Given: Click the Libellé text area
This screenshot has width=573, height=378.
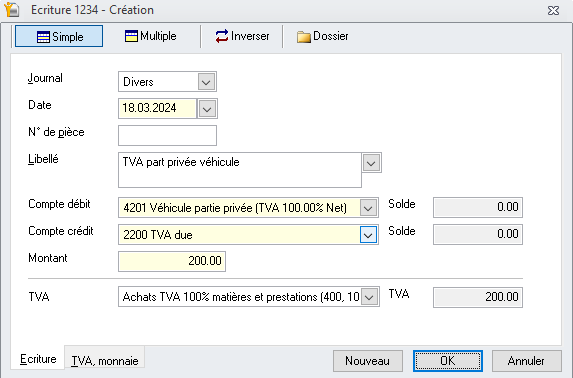Looking at the screenshot, I should pos(240,170).
